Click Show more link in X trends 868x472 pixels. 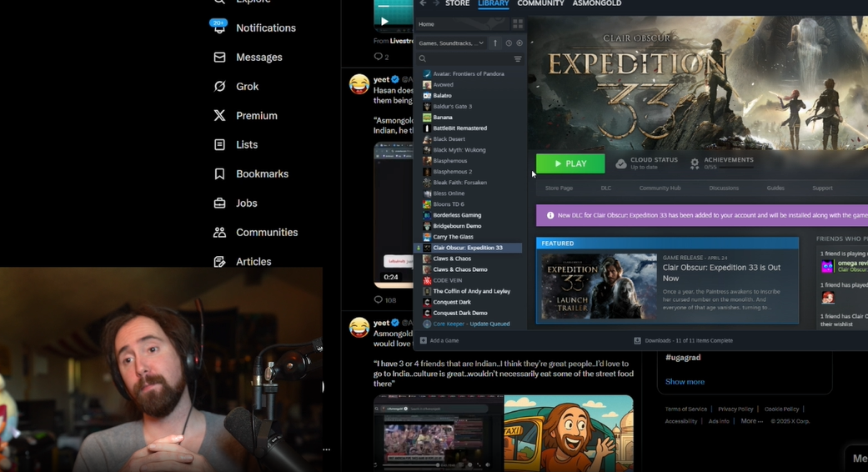coord(685,382)
